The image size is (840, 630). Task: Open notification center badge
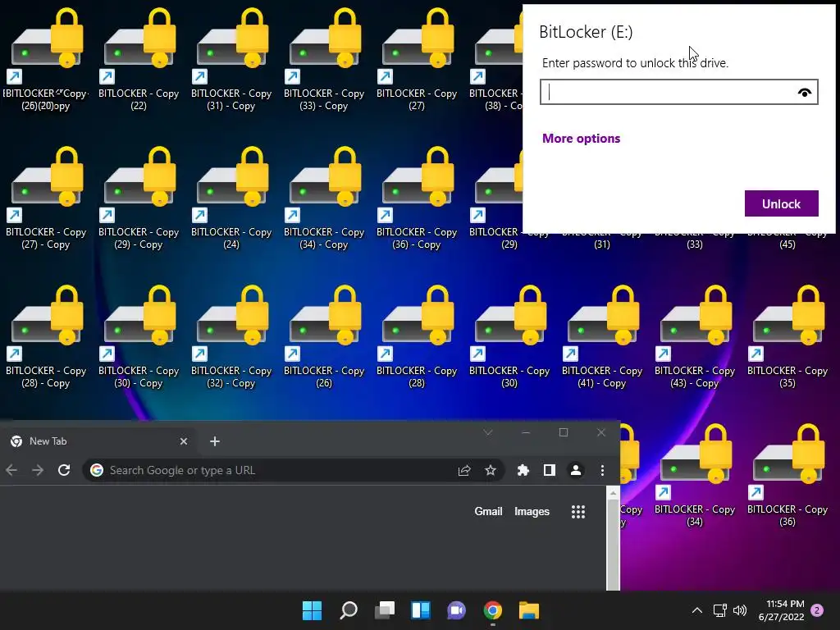tap(817, 610)
